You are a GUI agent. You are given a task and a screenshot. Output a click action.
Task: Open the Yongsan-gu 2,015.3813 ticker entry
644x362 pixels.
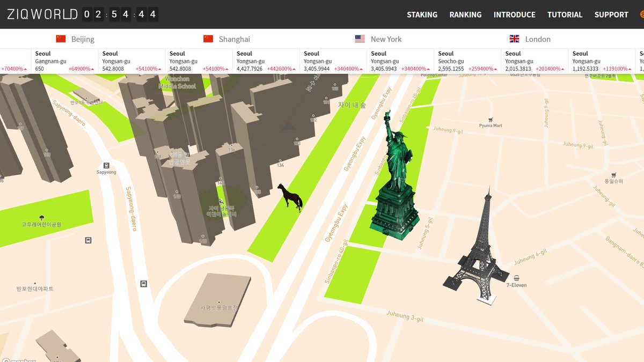click(534, 61)
